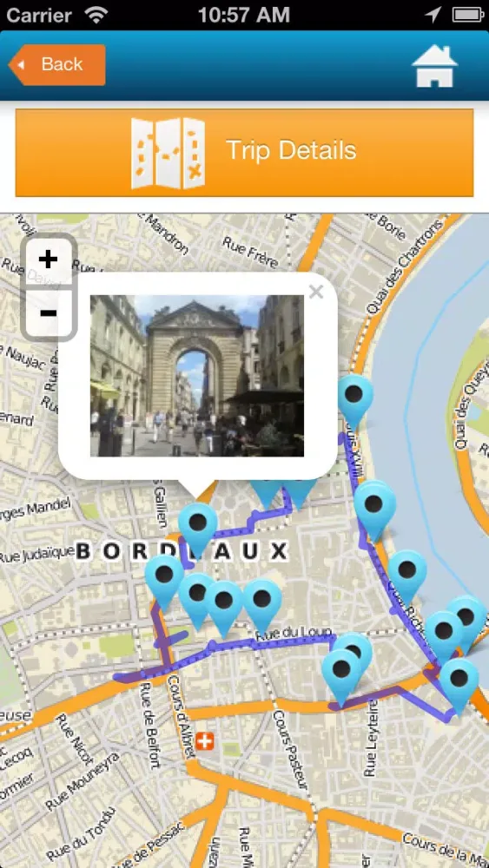The image size is (489, 868).
Task: Click the Rue Leyteire street label
Action: 372,739
